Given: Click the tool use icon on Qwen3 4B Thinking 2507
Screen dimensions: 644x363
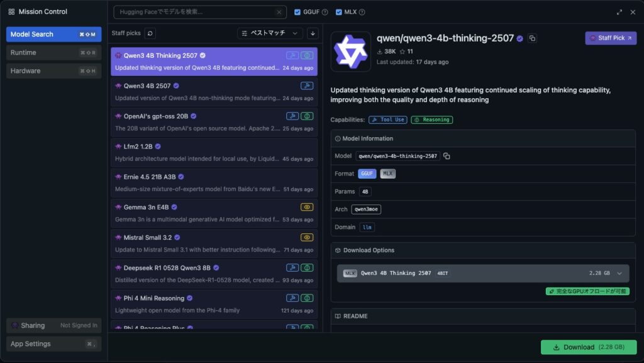Looking at the screenshot, I should [x=292, y=55].
